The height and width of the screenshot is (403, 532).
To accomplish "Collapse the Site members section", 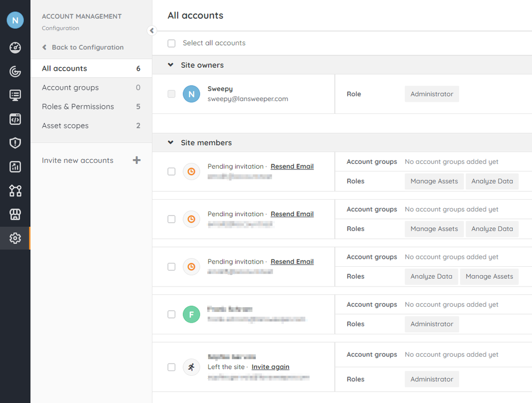I will pos(170,143).
